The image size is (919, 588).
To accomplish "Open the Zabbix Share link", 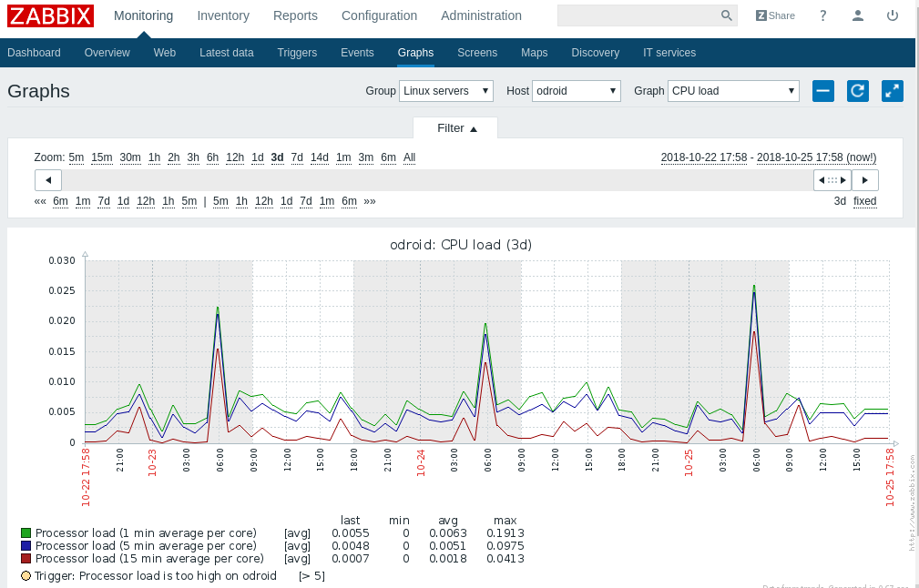I will 775,15.
